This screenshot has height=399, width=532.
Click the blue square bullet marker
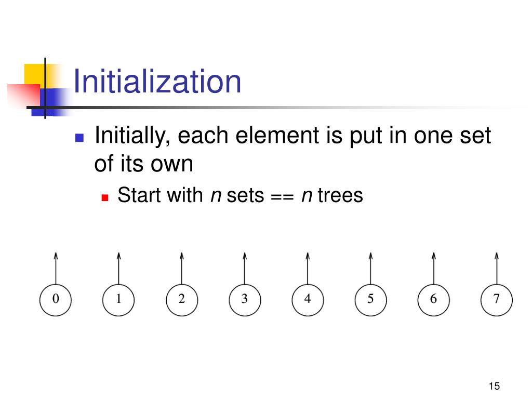79,137
